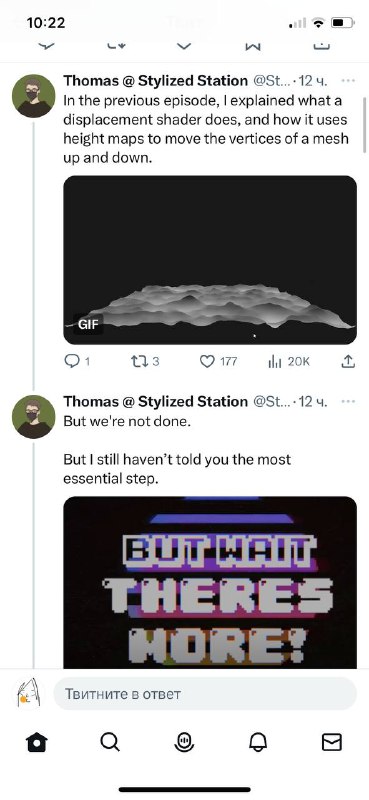This screenshot has width=369, height=800.
Task: Retweet the displacement shader tweet
Action: coord(145,362)
